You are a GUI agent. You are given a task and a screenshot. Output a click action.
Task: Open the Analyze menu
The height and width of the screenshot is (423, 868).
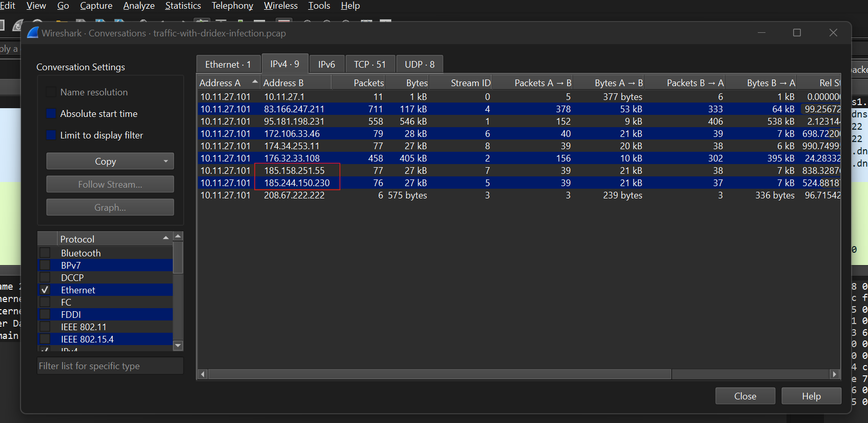pos(139,6)
